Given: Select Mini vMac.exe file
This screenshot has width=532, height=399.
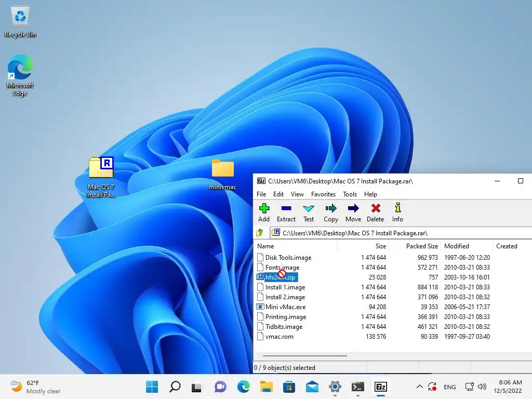Looking at the screenshot, I should click(285, 307).
